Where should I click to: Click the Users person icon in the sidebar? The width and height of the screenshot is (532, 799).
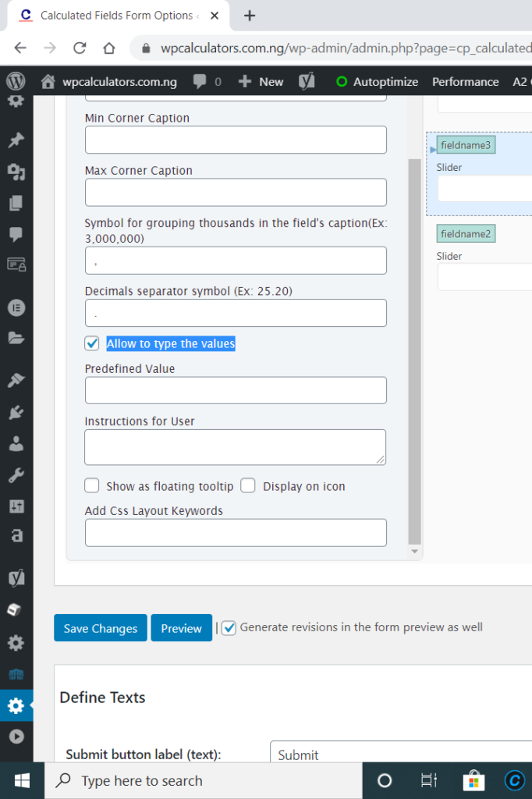(x=16, y=442)
